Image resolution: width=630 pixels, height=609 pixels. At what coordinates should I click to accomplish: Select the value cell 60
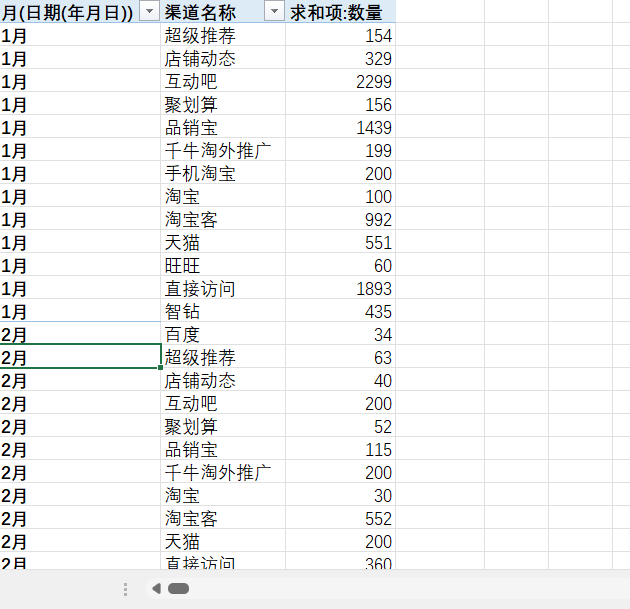click(x=341, y=265)
